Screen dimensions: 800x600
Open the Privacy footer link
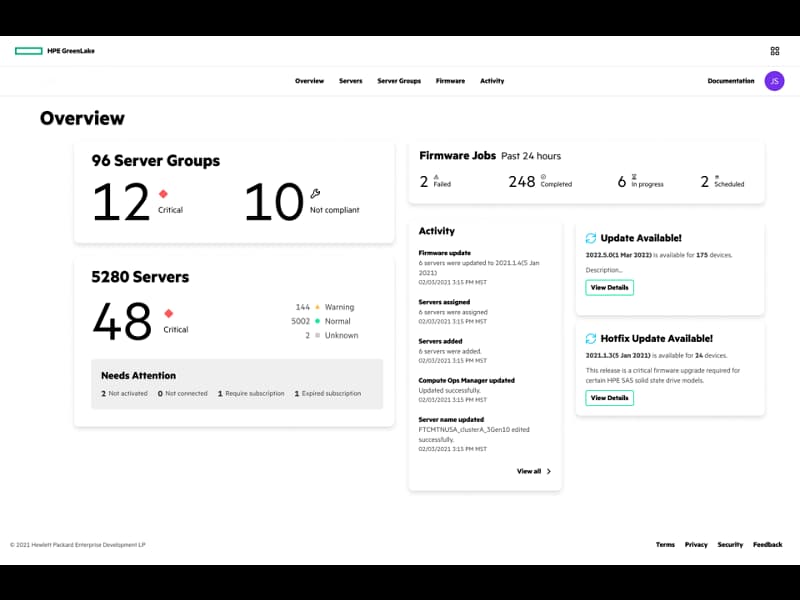(696, 545)
